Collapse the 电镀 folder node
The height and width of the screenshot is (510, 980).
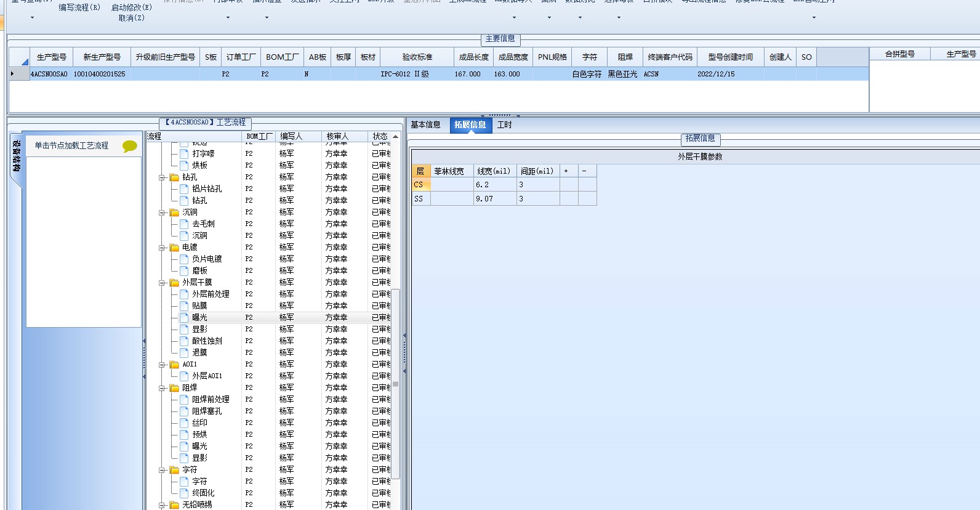click(162, 248)
